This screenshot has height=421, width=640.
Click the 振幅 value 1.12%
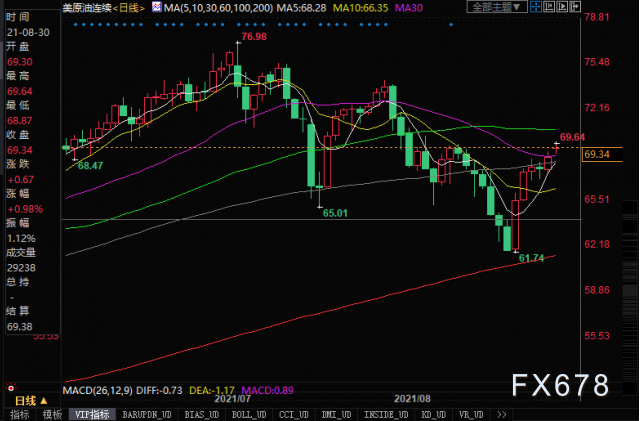[21, 238]
